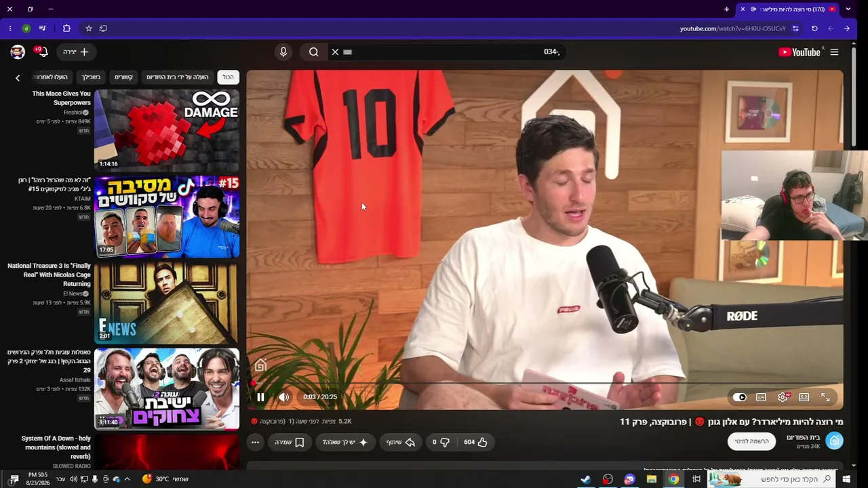The width and height of the screenshot is (868, 488).
Task: Open the Assaf Itzhaki channel name
Action: [x=75, y=380]
